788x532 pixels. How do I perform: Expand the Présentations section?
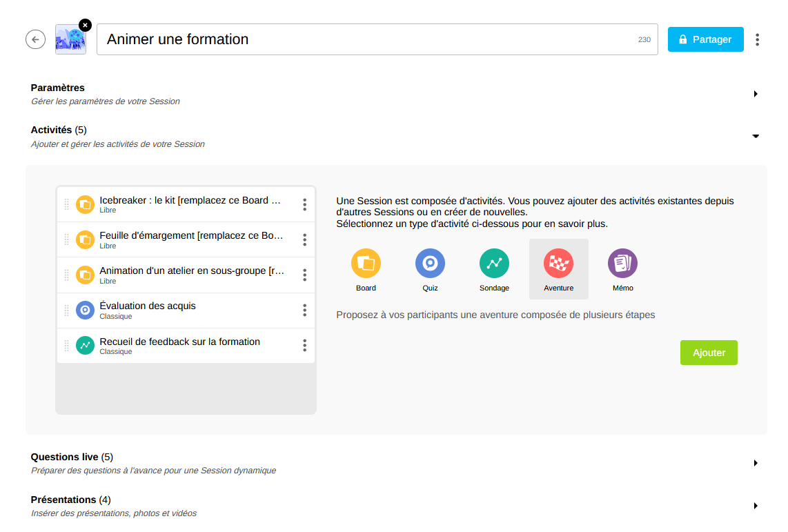click(756, 506)
